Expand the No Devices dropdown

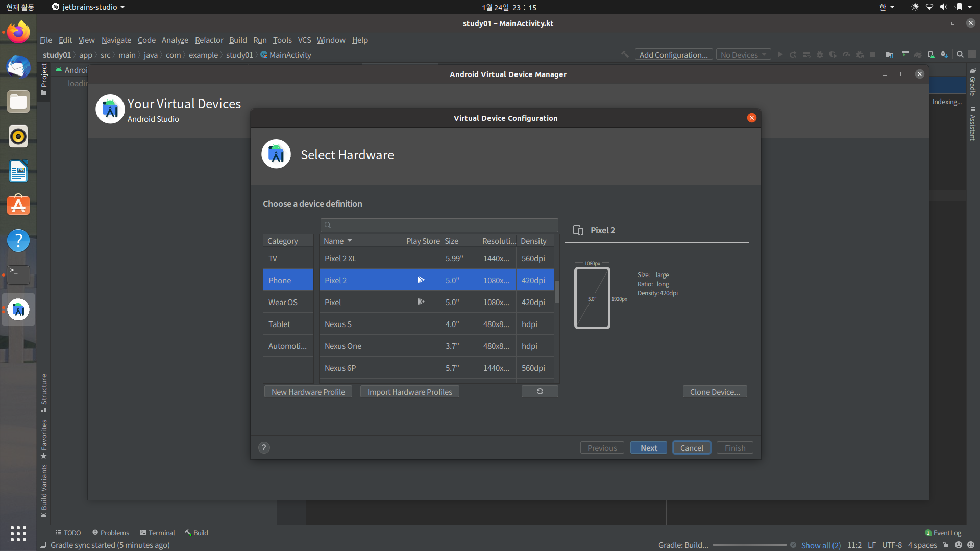(743, 55)
